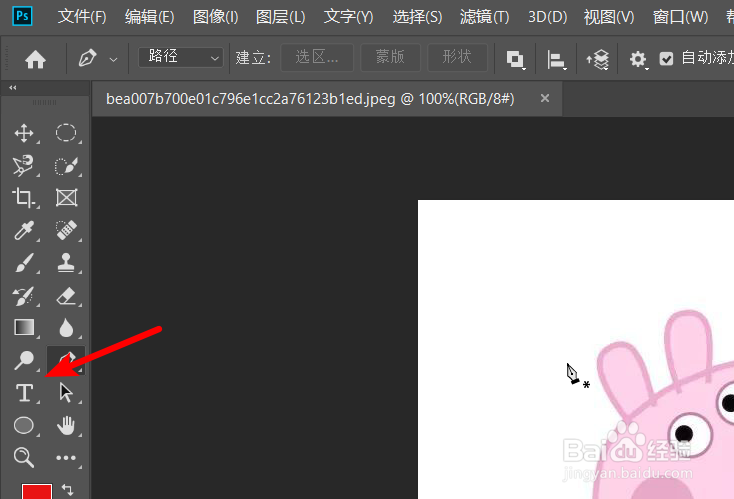734x499 pixels.
Task: Open the Path arrangement options
Action: (598, 59)
